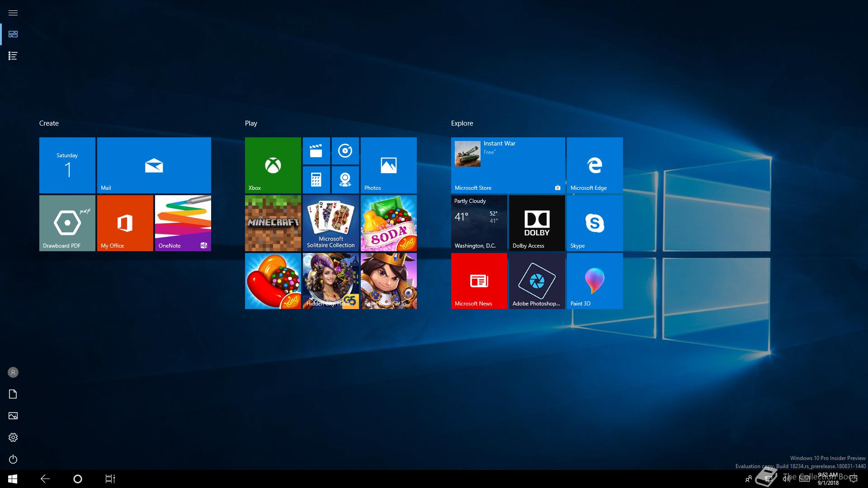Open the Photos tile
The height and width of the screenshot is (488, 868).
click(389, 165)
